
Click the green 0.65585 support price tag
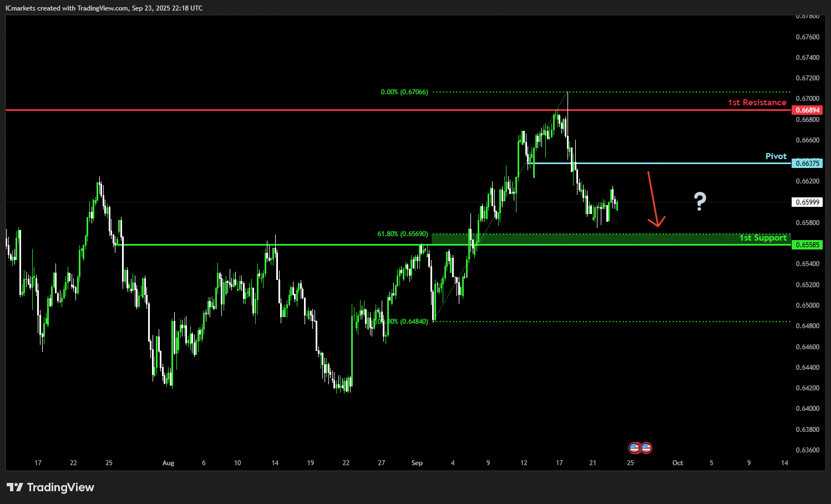(807, 245)
